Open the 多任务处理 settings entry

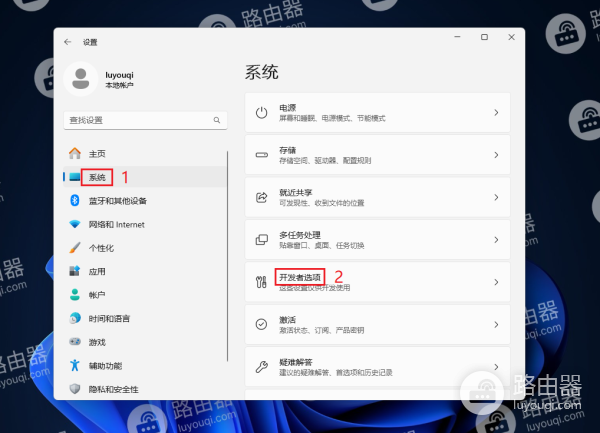point(377,240)
